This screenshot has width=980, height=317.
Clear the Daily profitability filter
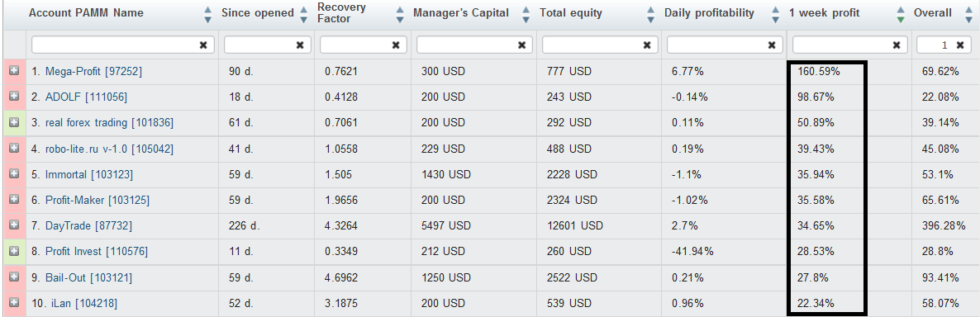coord(772,45)
